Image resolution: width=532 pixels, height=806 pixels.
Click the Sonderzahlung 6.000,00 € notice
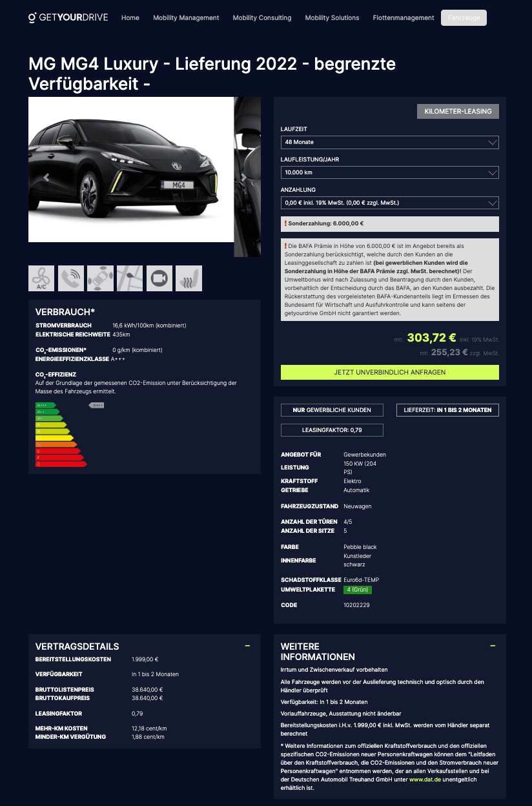coord(390,223)
